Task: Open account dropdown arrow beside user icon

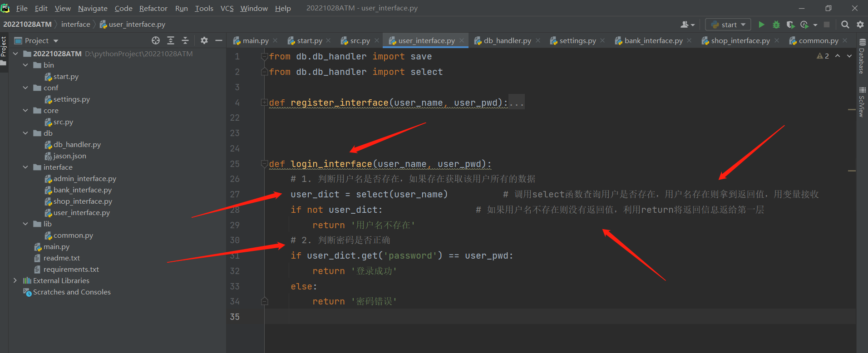Action: point(693,25)
